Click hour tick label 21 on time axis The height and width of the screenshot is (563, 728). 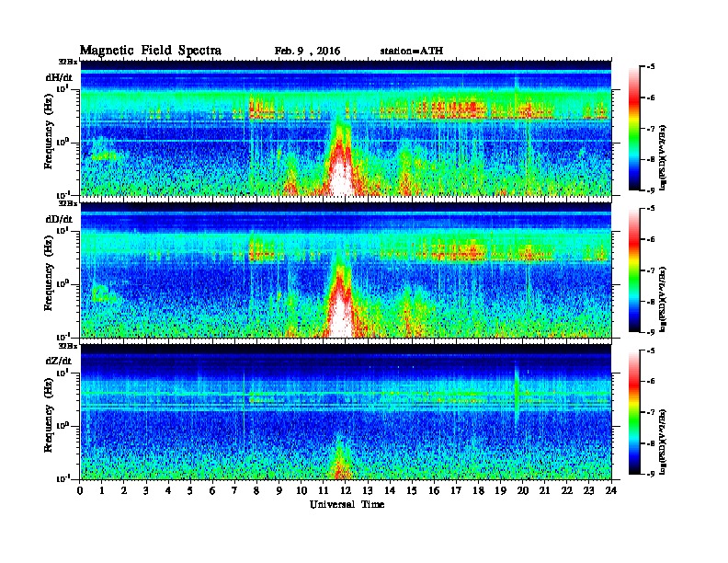(545, 490)
